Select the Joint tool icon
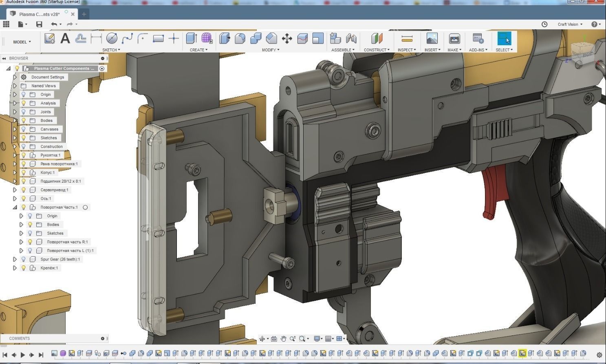 coord(351,39)
